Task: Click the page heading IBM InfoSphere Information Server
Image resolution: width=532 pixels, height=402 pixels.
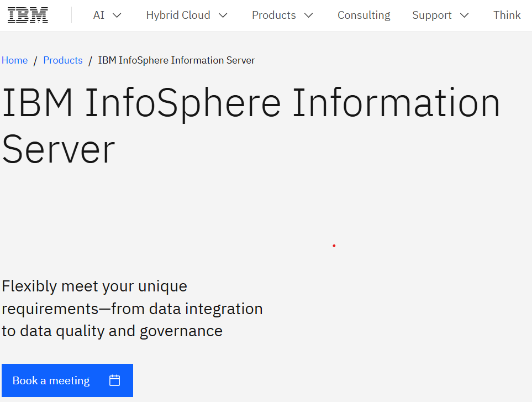Action: pos(250,125)
